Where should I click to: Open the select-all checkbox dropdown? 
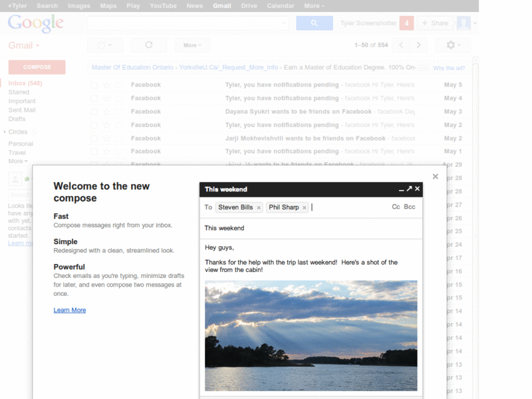pos(105,45)
